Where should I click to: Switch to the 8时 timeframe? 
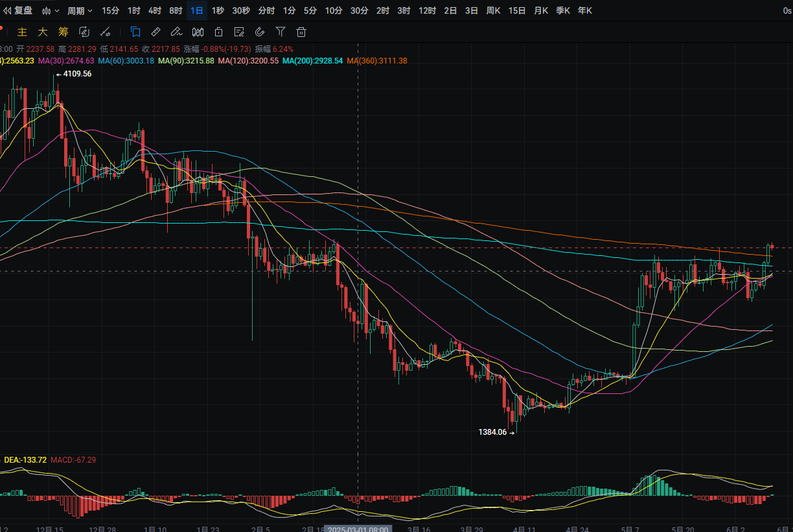[176, 10]
